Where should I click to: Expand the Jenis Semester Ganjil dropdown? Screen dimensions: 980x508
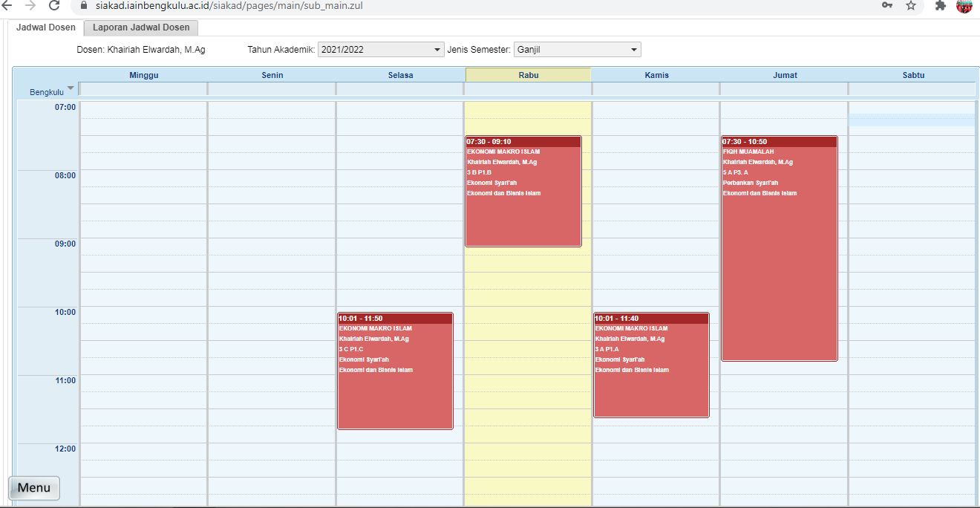577,50
